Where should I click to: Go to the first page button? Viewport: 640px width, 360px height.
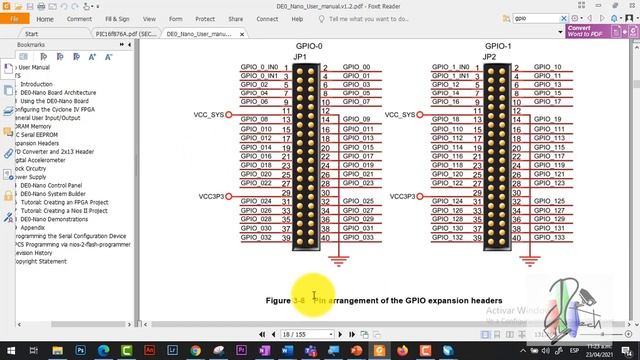(262, 334)
